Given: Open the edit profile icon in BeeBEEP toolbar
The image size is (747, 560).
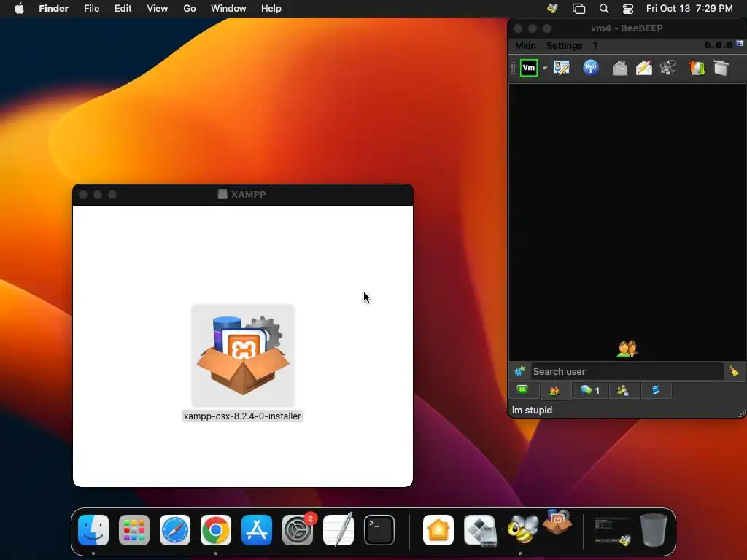Looking at the screenshot, I should [x=562, y=68].
